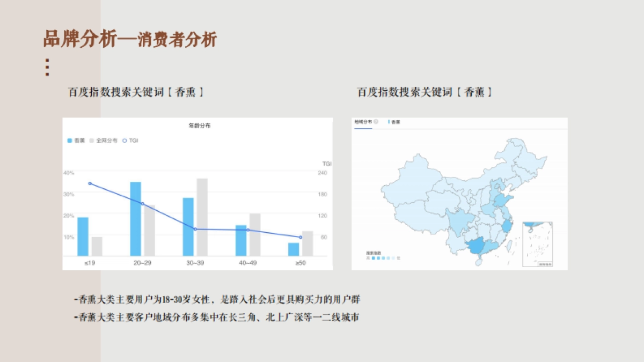The width and height of the screenshot is (644, 362).
Task: Toggle the 香薰 series label in chart legend
Action: pos(79,141)
